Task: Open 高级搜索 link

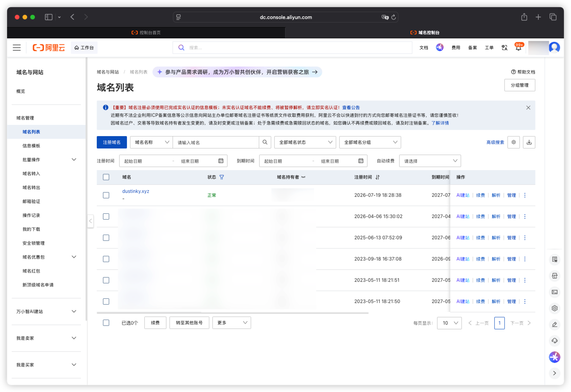Action: pyautogui.click(x=495, y=142)
